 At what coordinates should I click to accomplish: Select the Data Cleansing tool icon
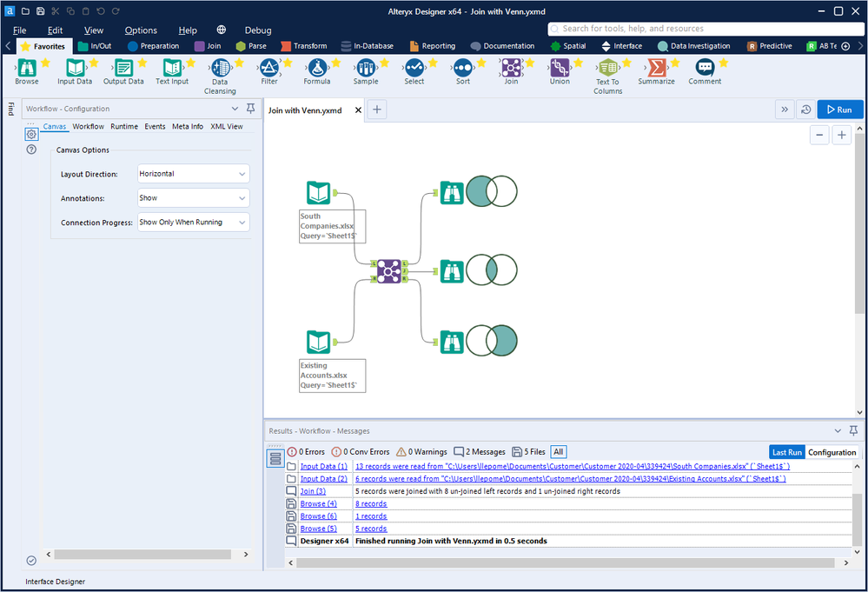tap(221, 68)
